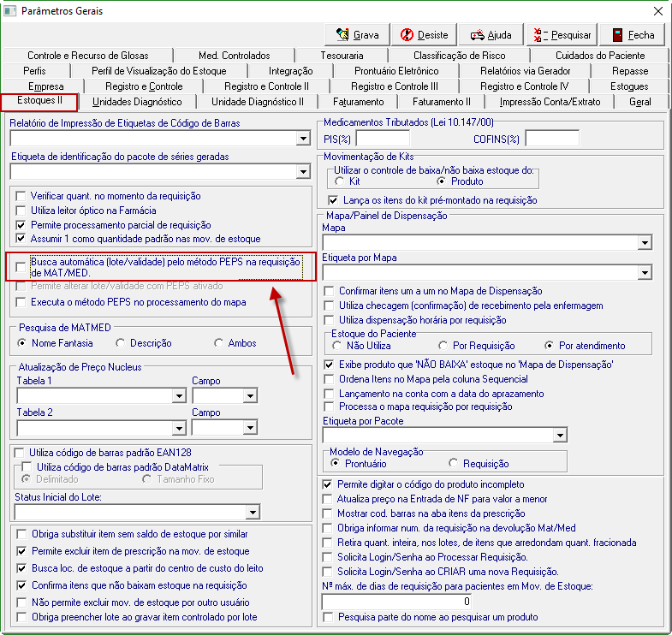Uncheck Exibe produto que 'NÃO BAIXA' estoque

pos(329,365)
